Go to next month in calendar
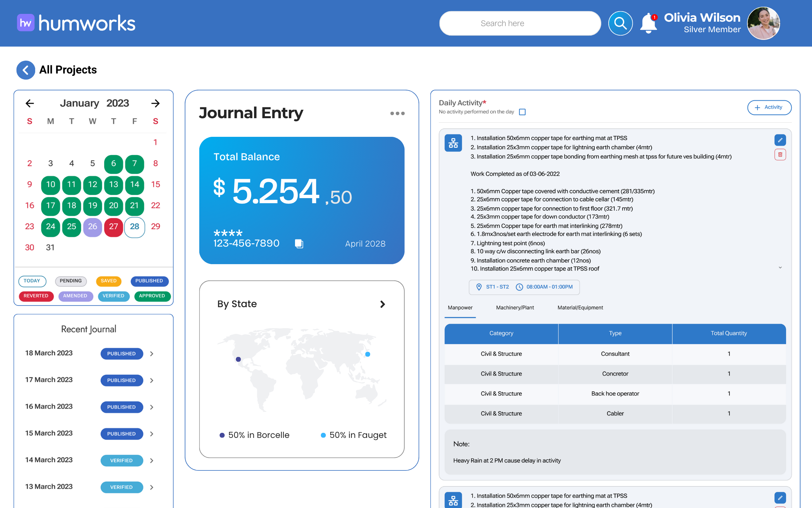This screenshot has width=812, height=508. (155, 103)
